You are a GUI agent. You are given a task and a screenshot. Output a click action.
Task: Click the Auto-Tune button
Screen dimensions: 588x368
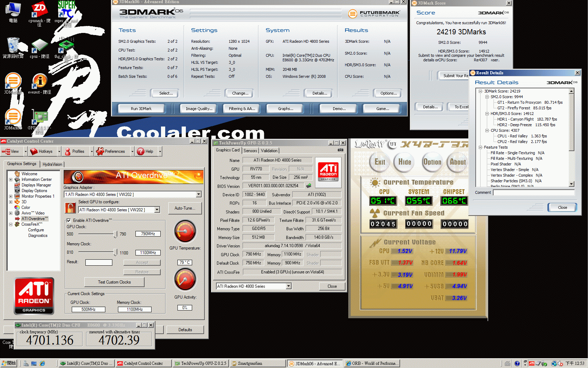click(x=185, y=208)
